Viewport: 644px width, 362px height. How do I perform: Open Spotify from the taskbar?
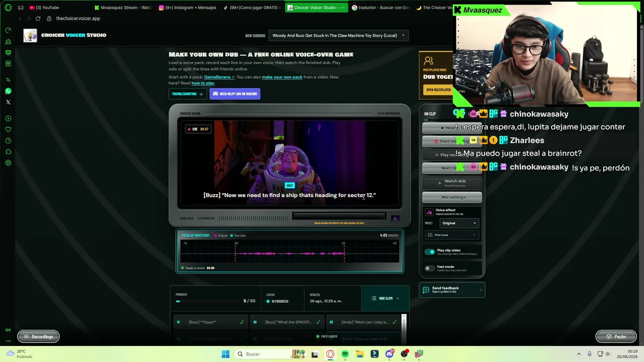tap(345, 354)
